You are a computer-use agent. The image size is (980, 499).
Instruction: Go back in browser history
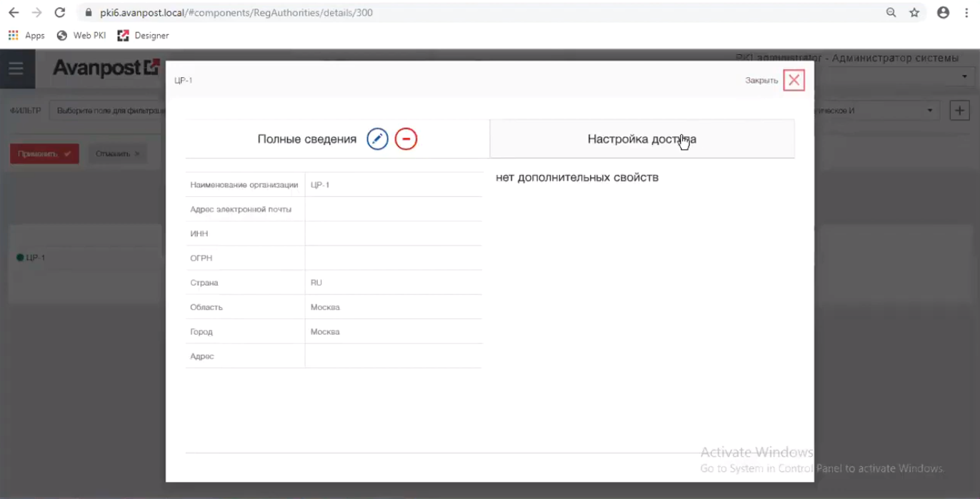pos(14,12)
